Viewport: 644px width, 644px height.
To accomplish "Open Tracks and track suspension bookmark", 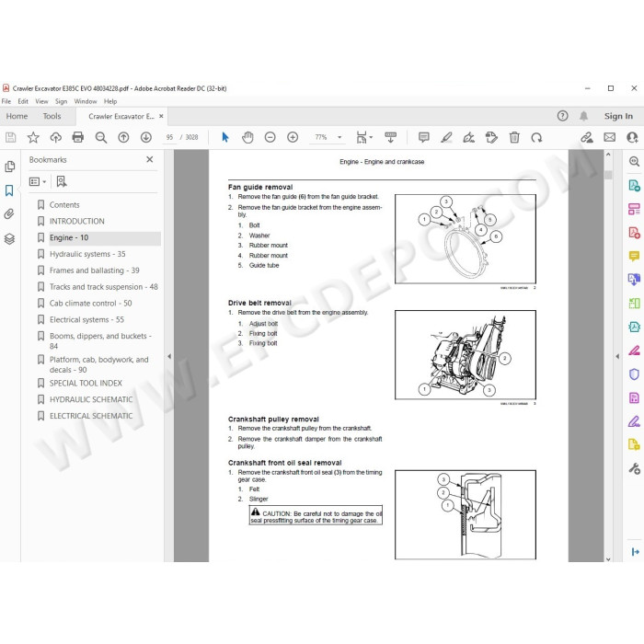I will [x=104, y=287].
